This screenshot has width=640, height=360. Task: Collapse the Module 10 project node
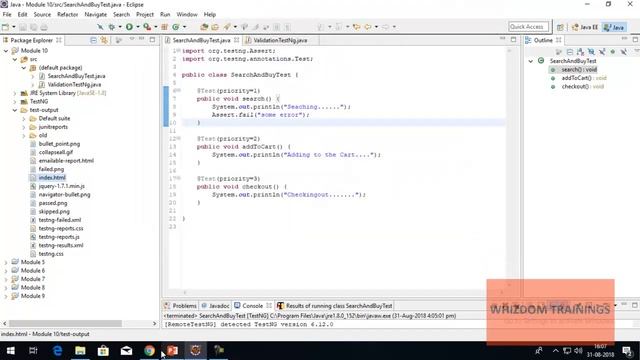tap(6, 51)
